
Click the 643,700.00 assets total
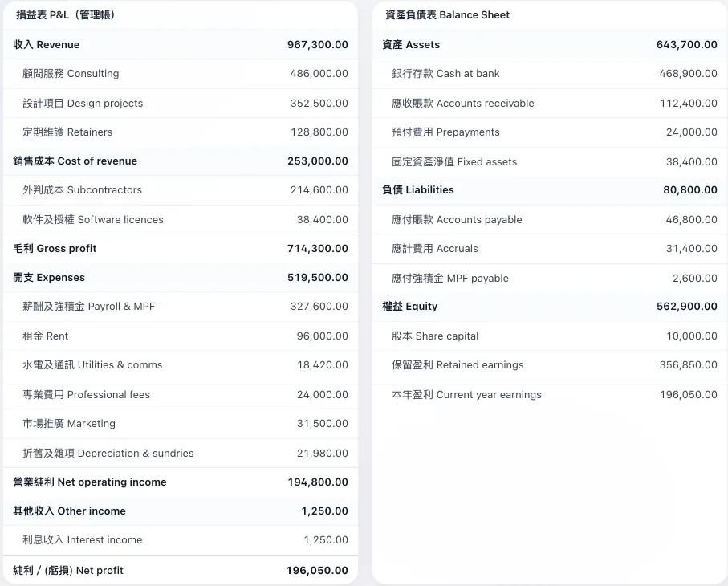click(687, 45)
